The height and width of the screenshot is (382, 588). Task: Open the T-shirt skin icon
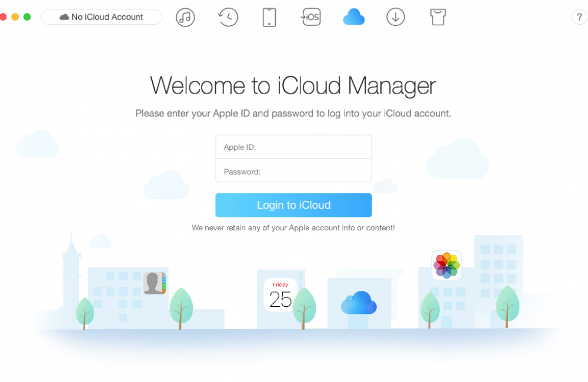(437, 17)
